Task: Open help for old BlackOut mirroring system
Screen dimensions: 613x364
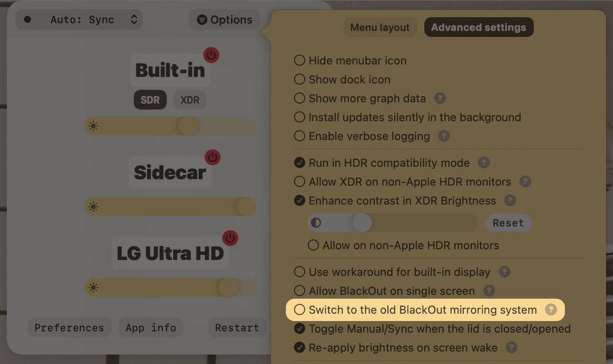Action: [551, 309]
